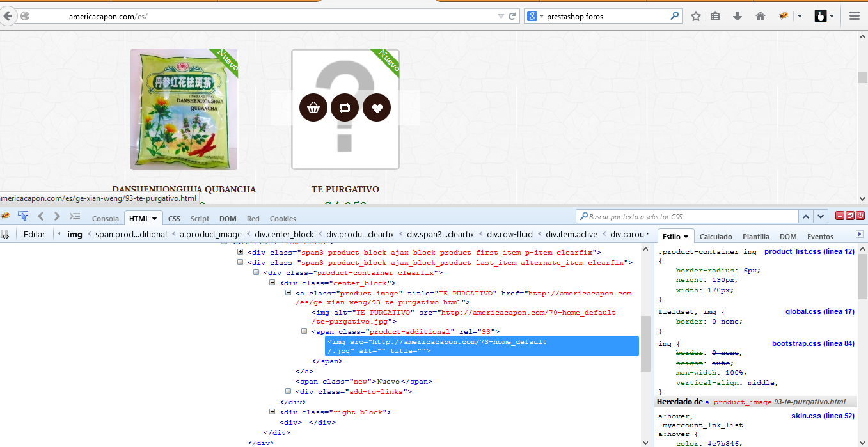
Task: Expand the right_block div node
Action: pyautogui.click(x=272, y=412)
